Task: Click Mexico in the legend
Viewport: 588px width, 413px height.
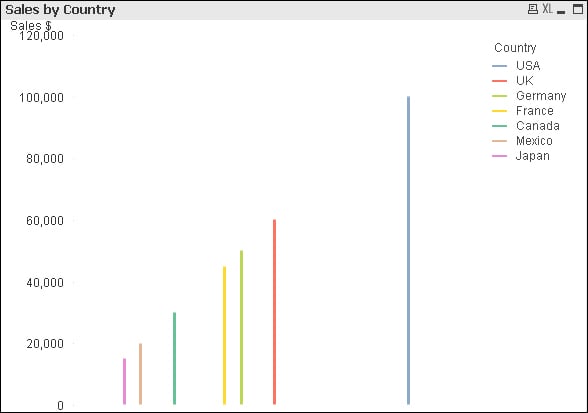Action: click(x=534, y=141)
